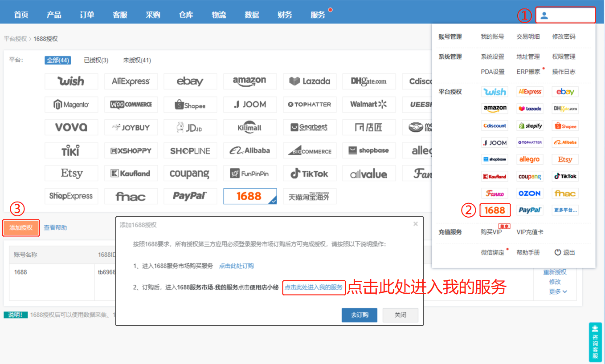
Task: Click Cdiscount logo in dropdown menu
Action: (495, 126)
